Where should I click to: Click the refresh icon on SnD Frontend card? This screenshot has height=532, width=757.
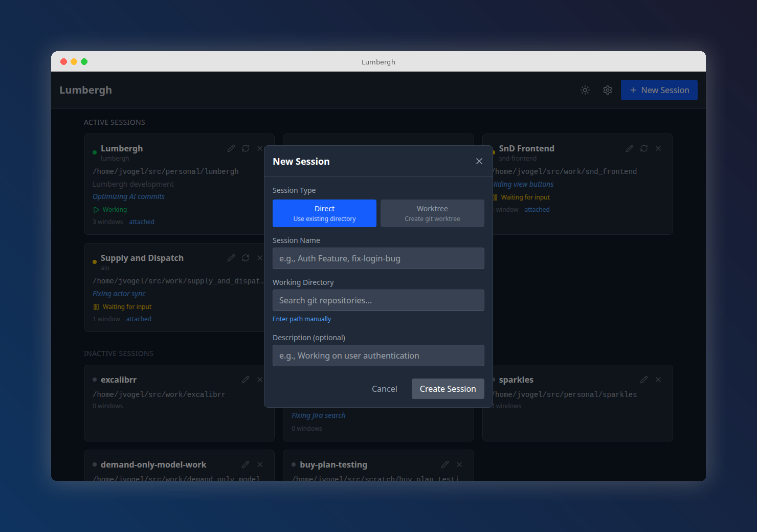click(643, 148)
